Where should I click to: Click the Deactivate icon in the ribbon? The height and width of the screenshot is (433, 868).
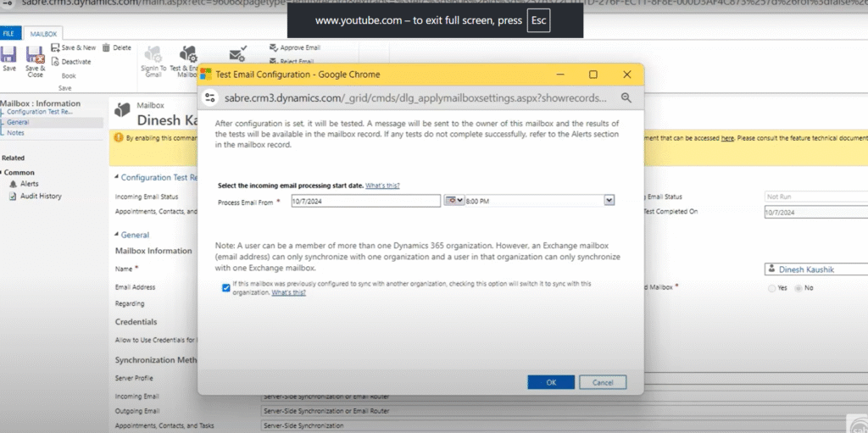click(x=56, y=62)
